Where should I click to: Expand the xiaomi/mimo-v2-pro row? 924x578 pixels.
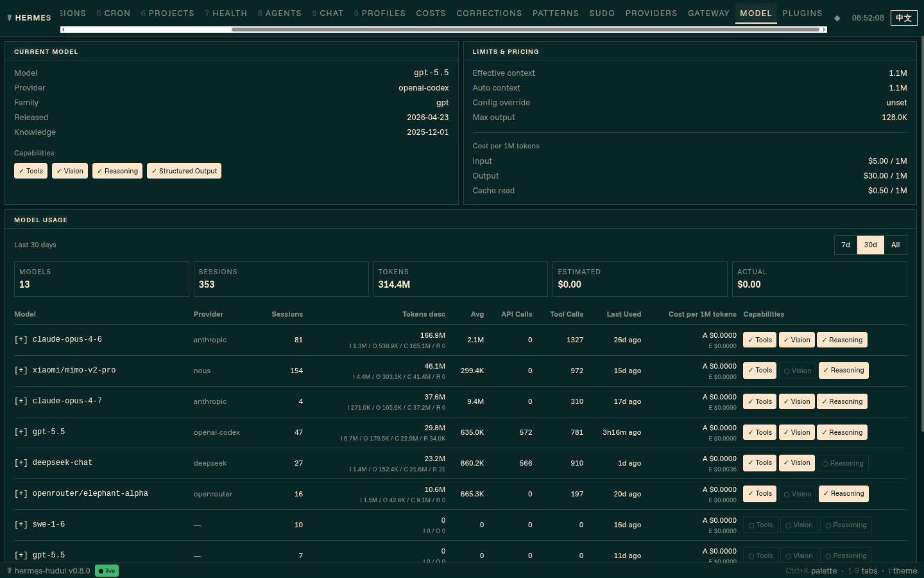[21, 371]
